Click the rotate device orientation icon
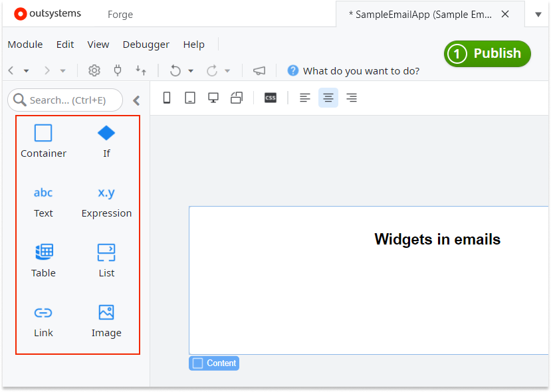 point(236,97)
